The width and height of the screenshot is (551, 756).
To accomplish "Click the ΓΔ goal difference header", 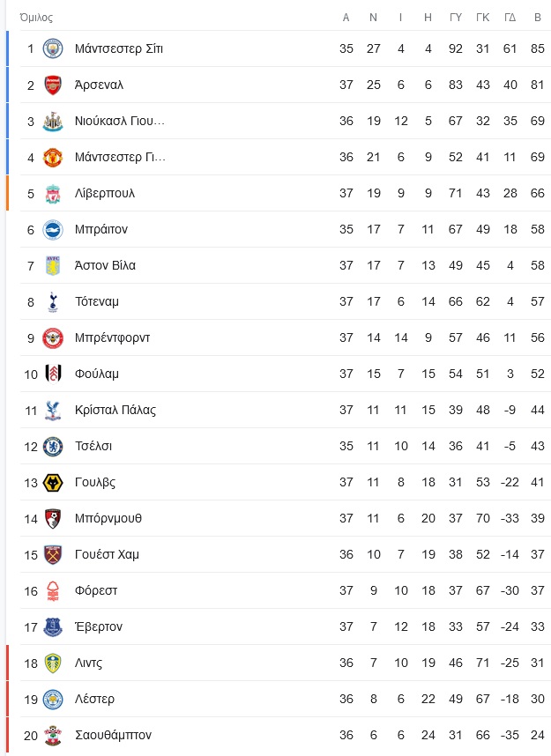I will pos(510,18).
